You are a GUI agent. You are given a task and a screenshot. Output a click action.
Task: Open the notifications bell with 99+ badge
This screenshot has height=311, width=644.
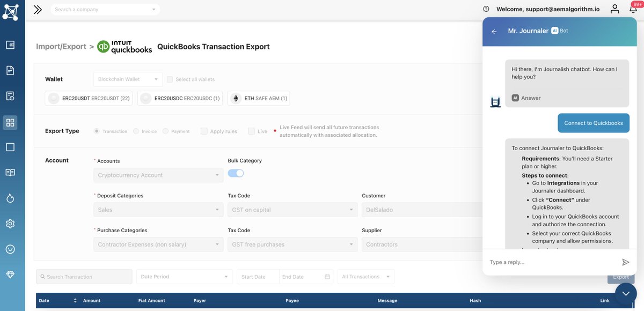633,9
